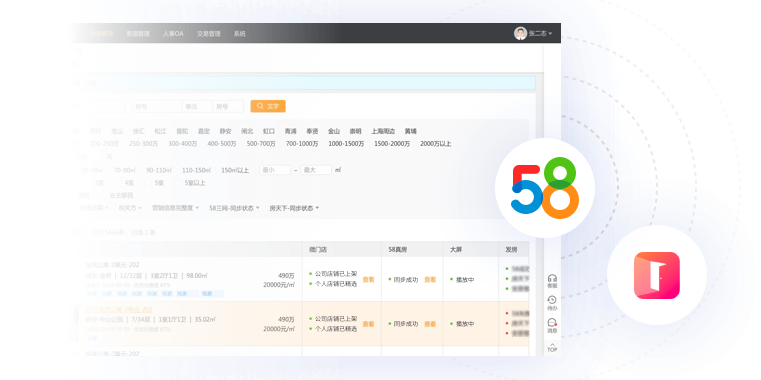Open the 系统 menu
This screenshot has height=380, width=761.
pos(239,34)
